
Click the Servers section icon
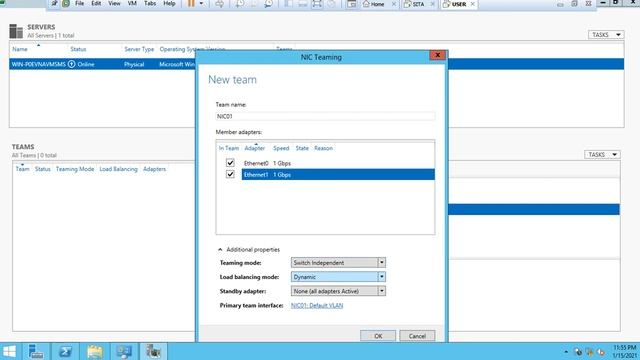point(16,31)
